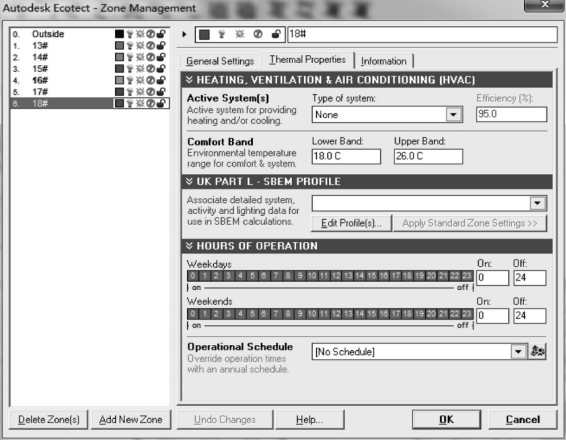Click the thermal icon for zone 16#
This screenshot has height=440, width=566.
coord(151,80)
